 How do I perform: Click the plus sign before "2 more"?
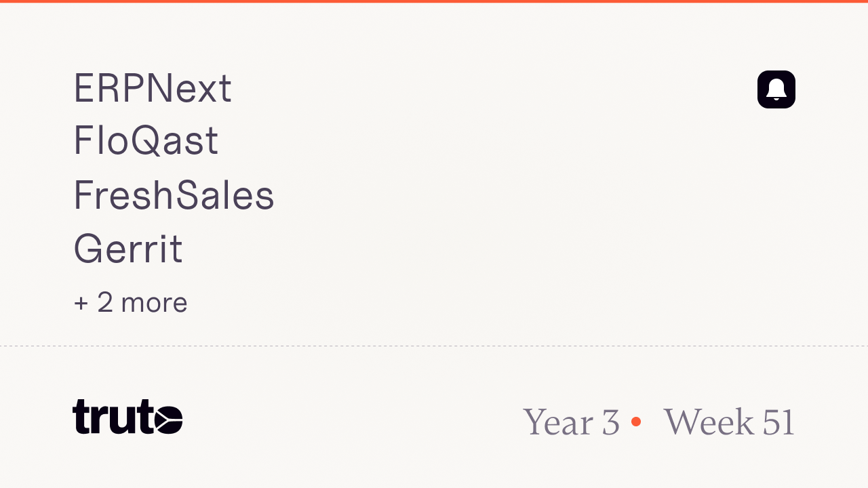(81, 303)
